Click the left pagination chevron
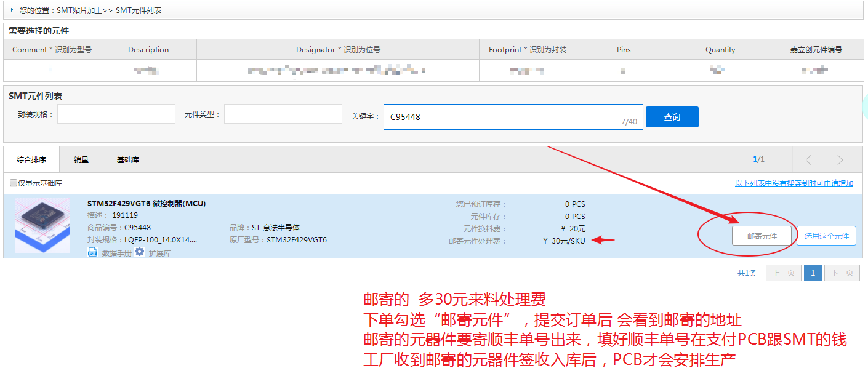 (808, 159)
